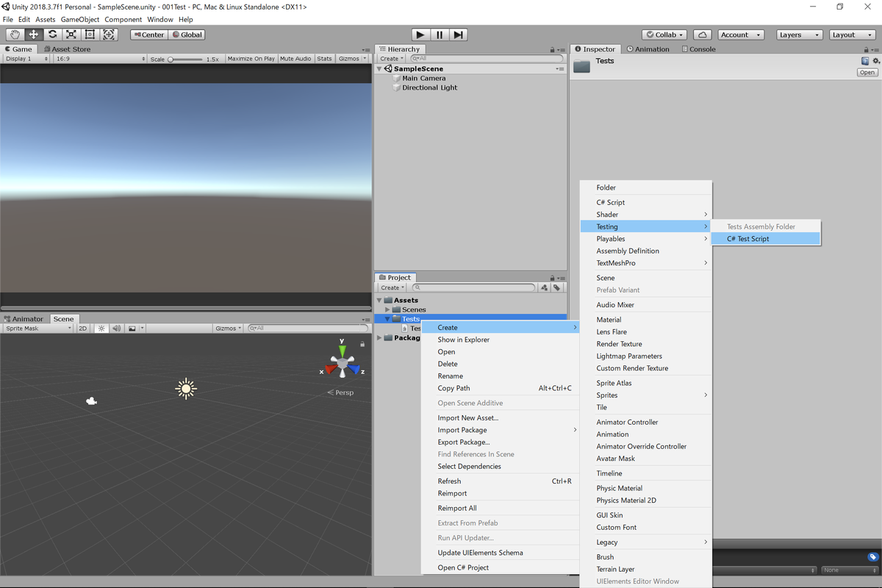This screenshot has width=882, height=588.
Task: Open the cloud services icon button
Action: pyautogui.click(x=702, y=35)
